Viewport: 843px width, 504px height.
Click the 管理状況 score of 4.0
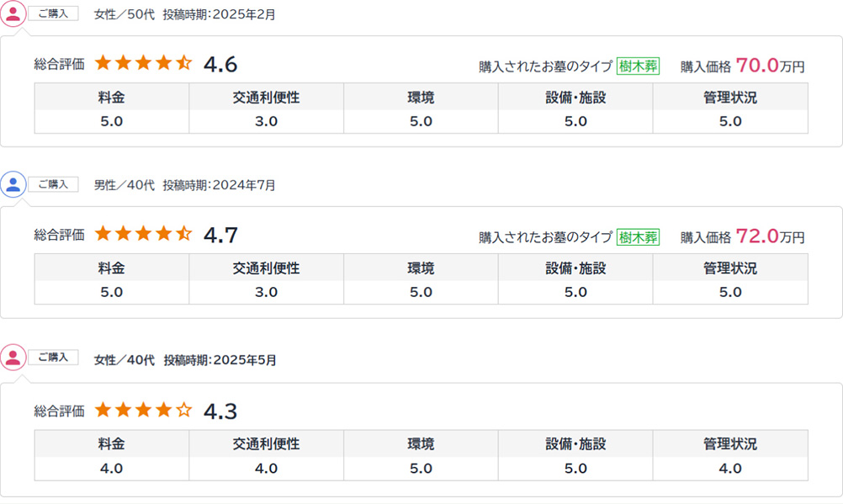click(x=730, y=468)
